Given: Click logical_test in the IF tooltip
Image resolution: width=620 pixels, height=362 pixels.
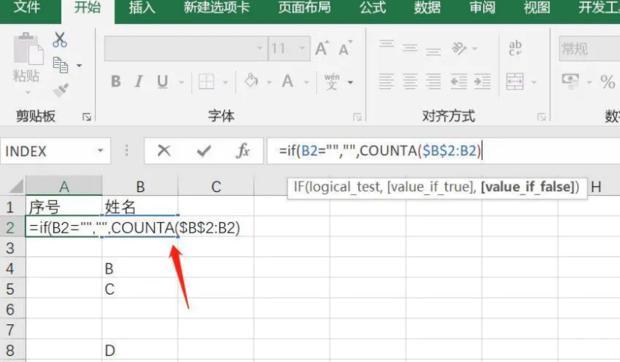Looking at the screenshot, I should click(x=345, y=187).
